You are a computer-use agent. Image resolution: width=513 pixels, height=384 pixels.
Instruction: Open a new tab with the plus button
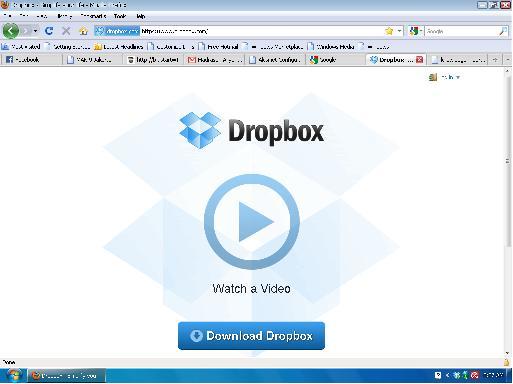pos(495,60)
